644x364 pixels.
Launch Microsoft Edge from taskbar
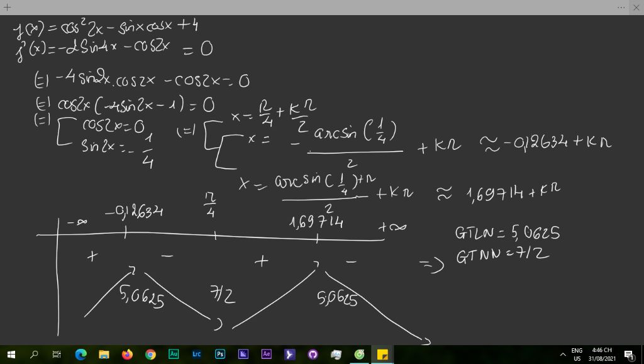point(81,354)
